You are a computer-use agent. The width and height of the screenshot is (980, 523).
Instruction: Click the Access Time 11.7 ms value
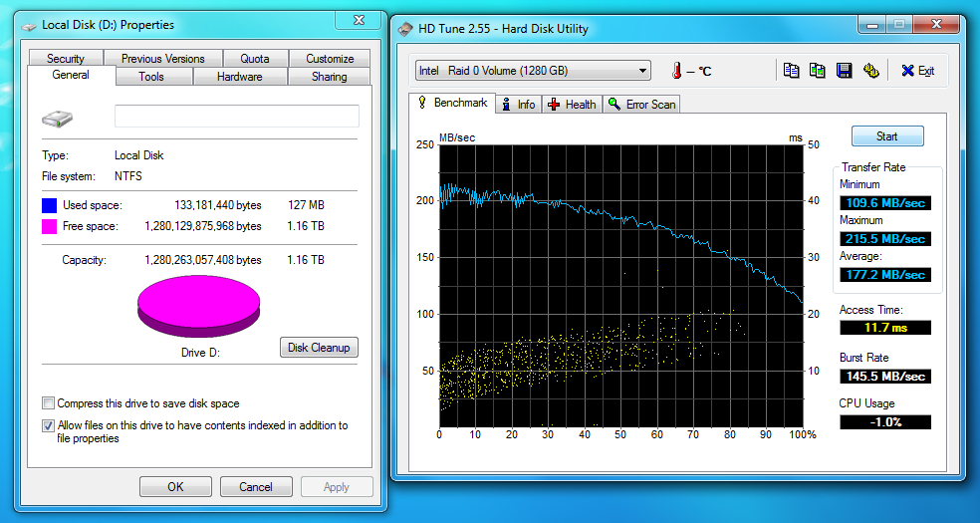[x=885, y=328]
